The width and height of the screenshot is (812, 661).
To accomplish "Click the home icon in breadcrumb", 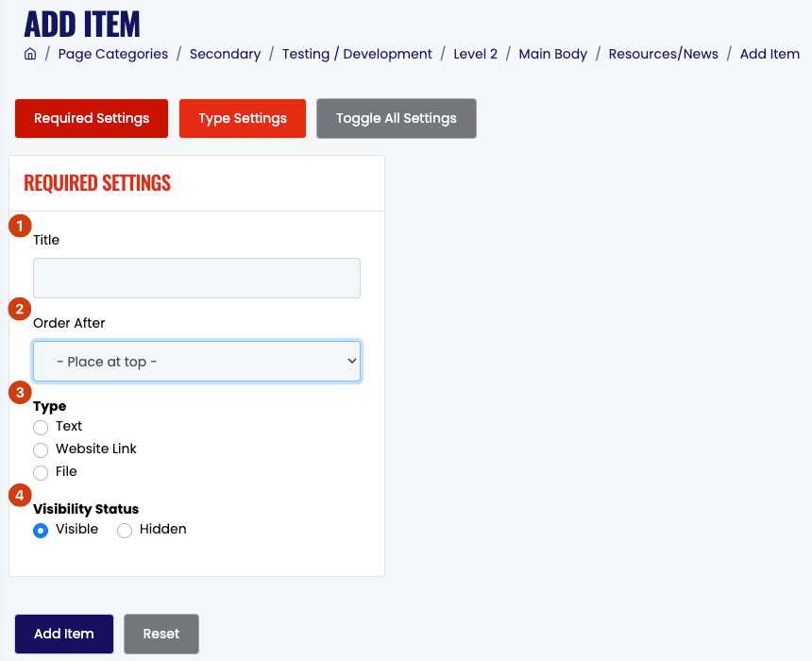I will (x=30, y=54).
